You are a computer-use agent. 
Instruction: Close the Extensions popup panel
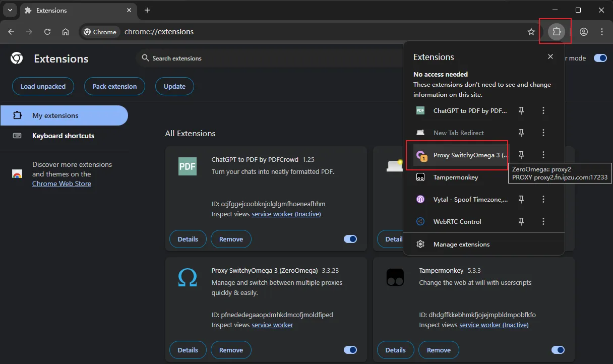click(x=550, y=57)
